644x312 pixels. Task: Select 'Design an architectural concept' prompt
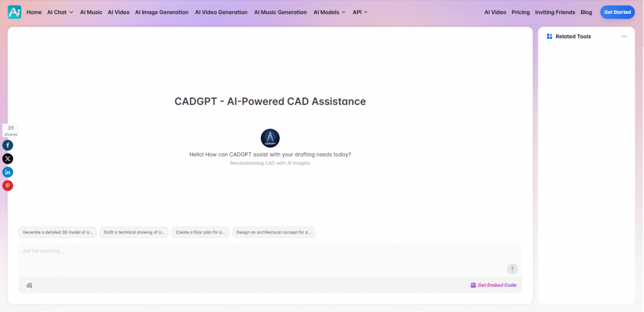click(274, 232)
